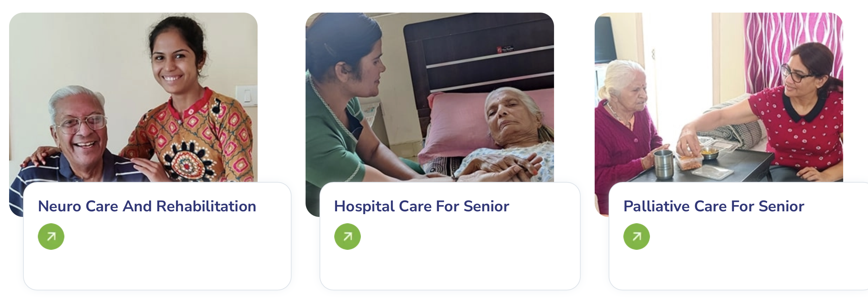Image resolution: width=868 pixels, height=303 pixels.
Task: Click the green arrow under Neuro Care And Rehabilitation
Action: [x=51, y=237]
